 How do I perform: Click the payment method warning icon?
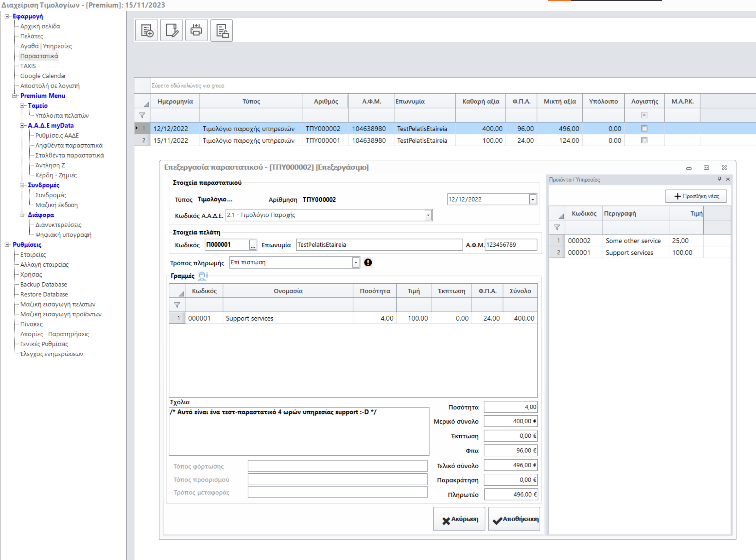click(368, 263)
